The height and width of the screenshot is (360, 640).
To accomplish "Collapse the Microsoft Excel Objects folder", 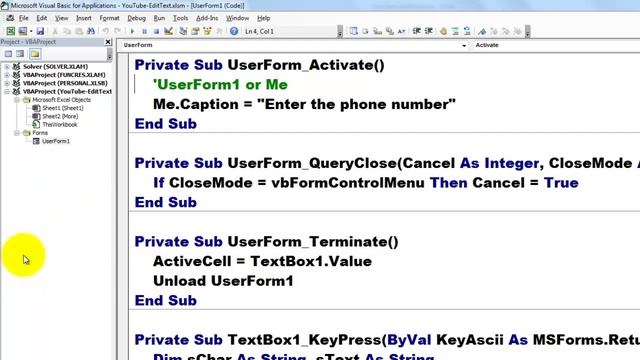I will pos(17,100).
